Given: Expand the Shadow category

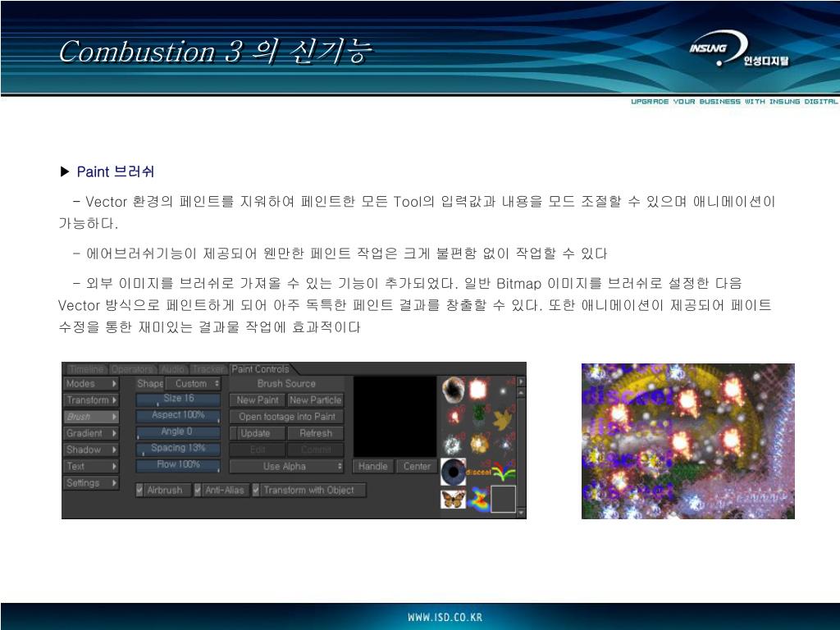Looking at the screenshot, I should pos(91,450).
